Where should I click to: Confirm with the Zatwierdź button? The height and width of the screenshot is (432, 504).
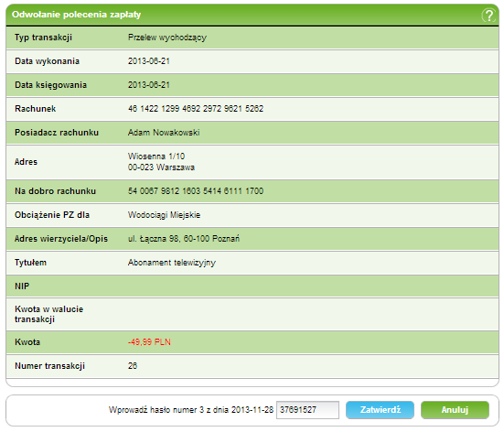coord(380,410)
